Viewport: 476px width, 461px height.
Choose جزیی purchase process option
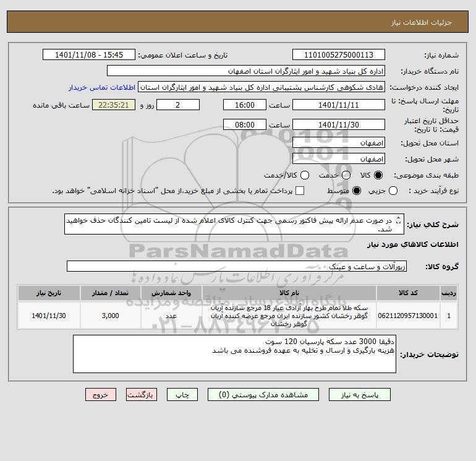(x=393, y=191)
